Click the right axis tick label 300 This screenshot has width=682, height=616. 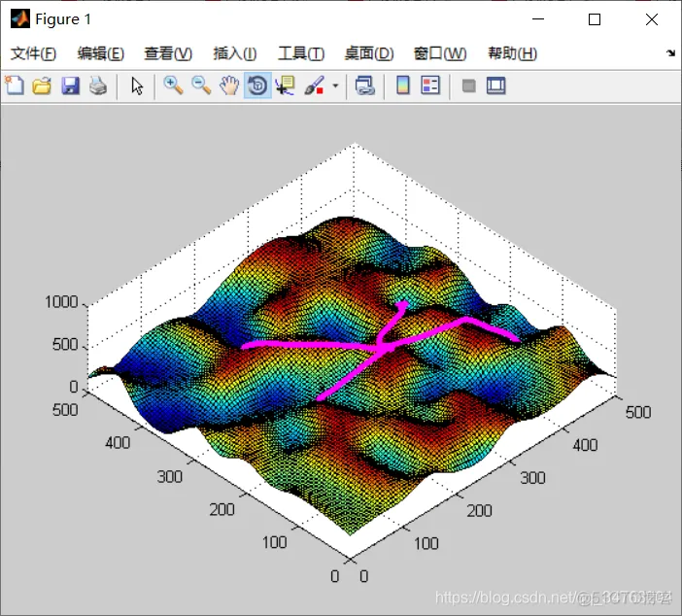pyautogui.click(x=532, y=478)
